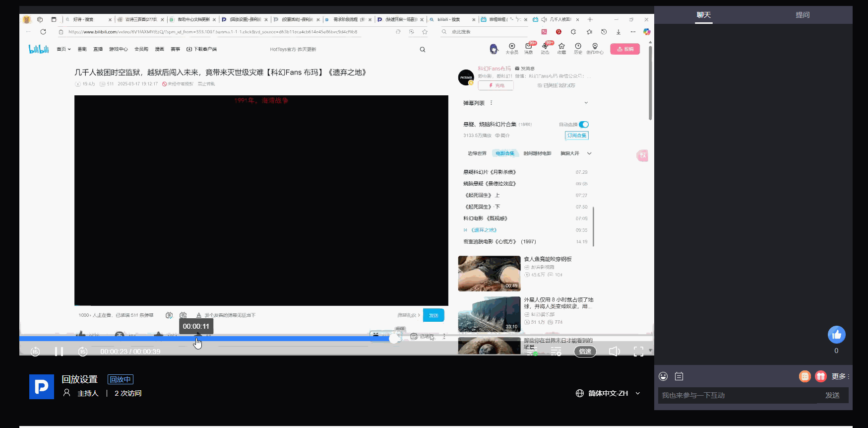Viewport: 868px width, 428px height.
Task: Click the browser address bar URL
Action: [x=213, y=32]
